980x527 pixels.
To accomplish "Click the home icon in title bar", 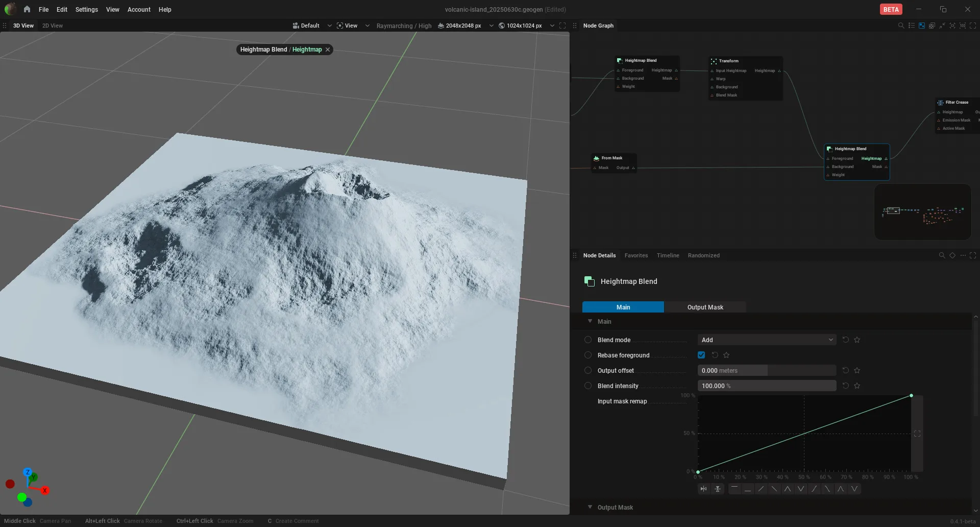I will tap(27, 9).
